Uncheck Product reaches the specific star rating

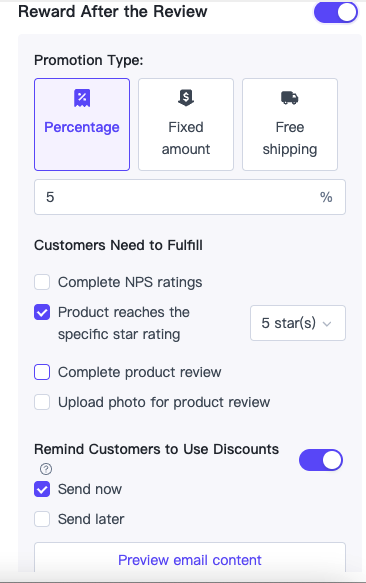pyautogui.click(x=42, y=312)
